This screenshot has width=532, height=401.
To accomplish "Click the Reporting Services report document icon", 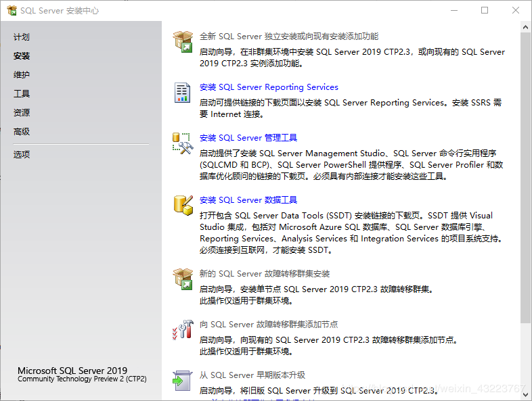I will 182,93.
